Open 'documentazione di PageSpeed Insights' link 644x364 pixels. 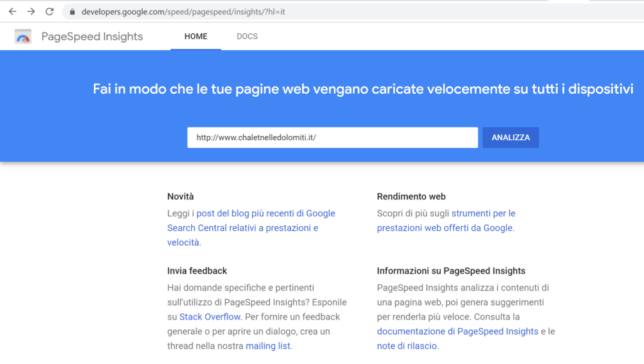[457, 331]
